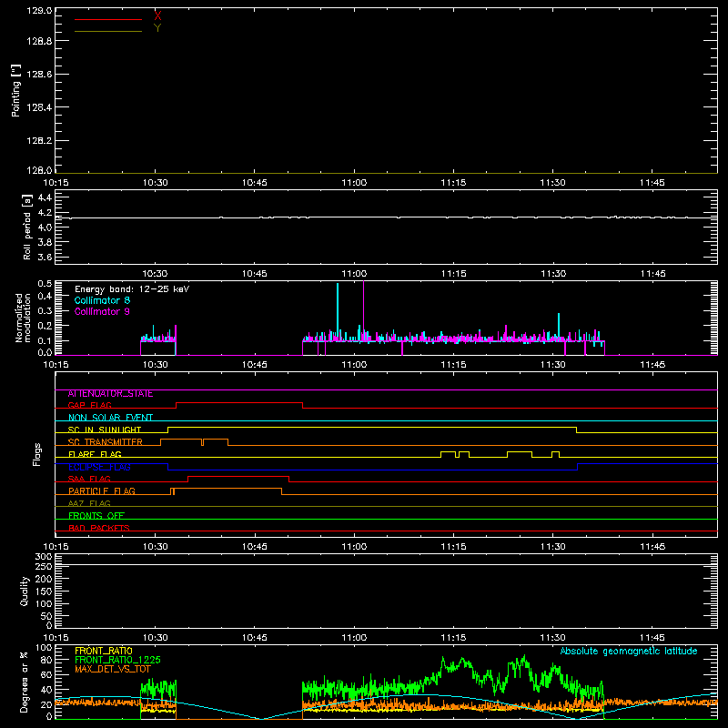
Task: Click the 'Normalized modulation' axis title
Action: coord(22,318)
